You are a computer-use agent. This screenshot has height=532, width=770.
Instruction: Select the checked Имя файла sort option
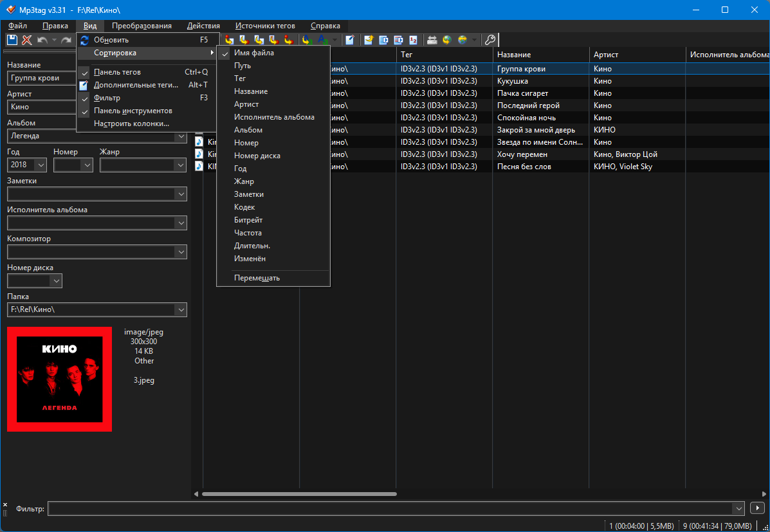(x=273, y=53)
